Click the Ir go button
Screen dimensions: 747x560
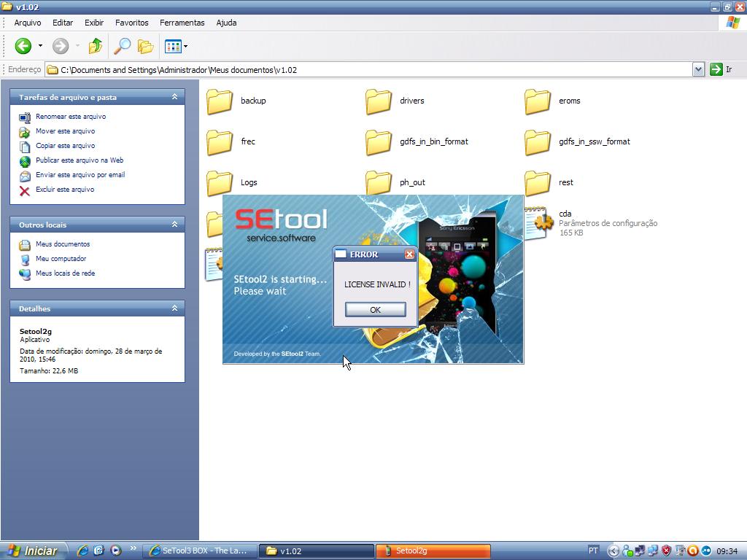point(721,69)
